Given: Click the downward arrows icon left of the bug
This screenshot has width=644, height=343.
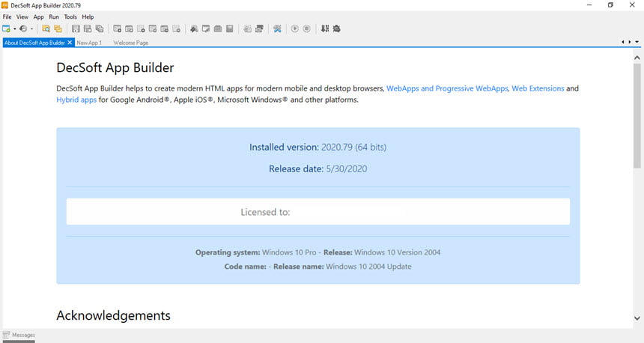Looking at the screenshot, I should click(325, 28).
